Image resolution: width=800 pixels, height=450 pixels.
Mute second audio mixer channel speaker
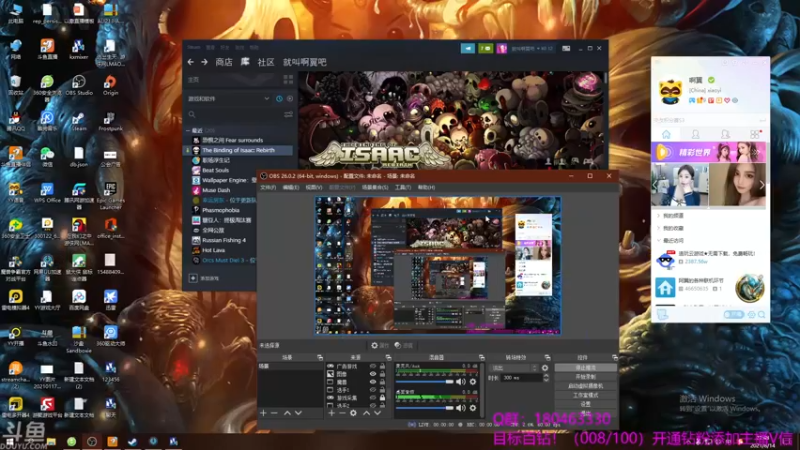(x=461, y=408)
